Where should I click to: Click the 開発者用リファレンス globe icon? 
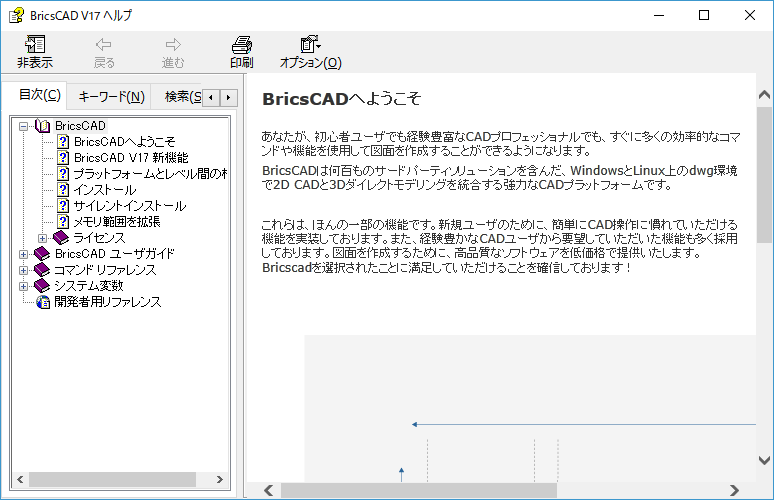click(43, 302)
